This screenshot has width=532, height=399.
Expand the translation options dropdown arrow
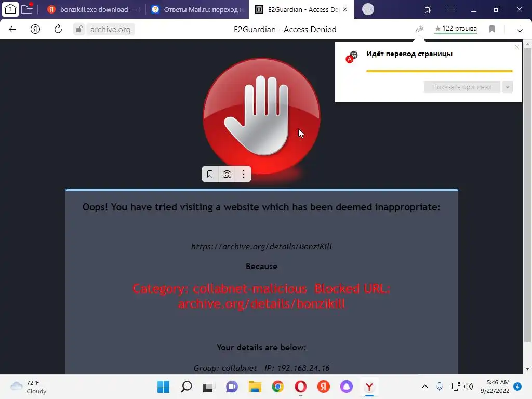point(508,87)
